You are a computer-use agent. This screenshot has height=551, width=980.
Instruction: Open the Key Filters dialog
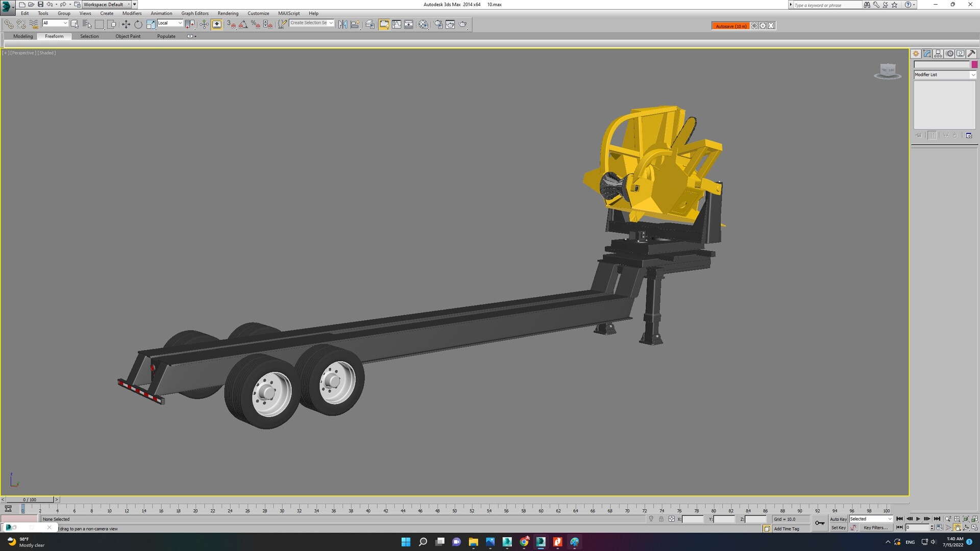pos(876,528)
